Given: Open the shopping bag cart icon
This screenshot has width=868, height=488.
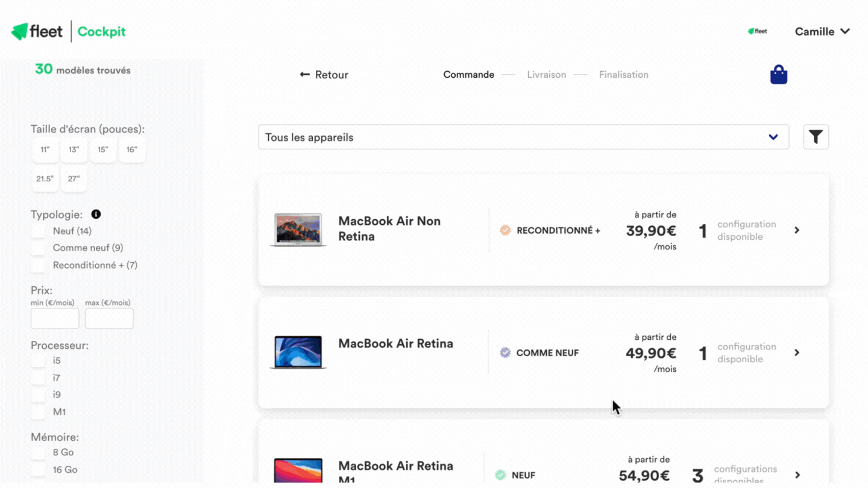Looking at the screenshot, I should coord(779,75).
